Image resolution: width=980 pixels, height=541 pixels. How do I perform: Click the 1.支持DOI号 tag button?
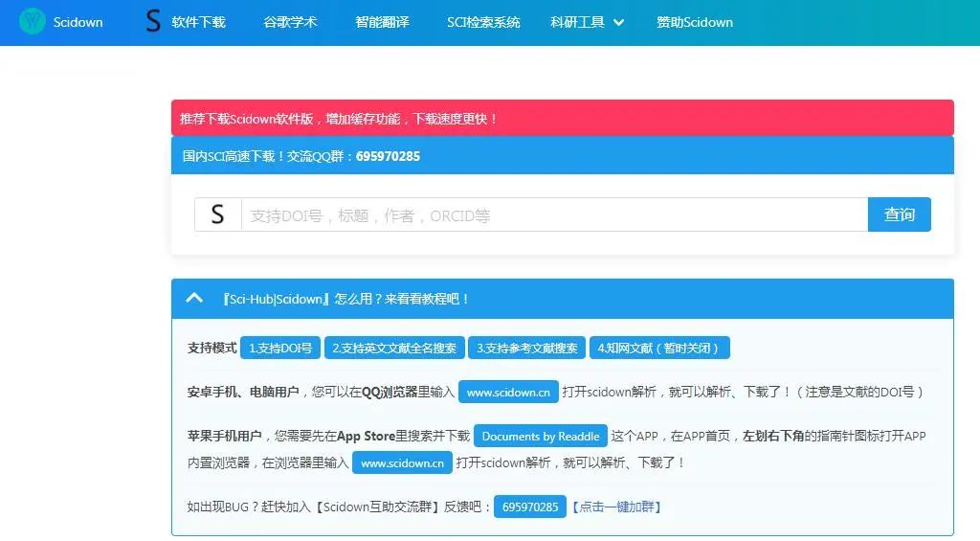point(280,348)
